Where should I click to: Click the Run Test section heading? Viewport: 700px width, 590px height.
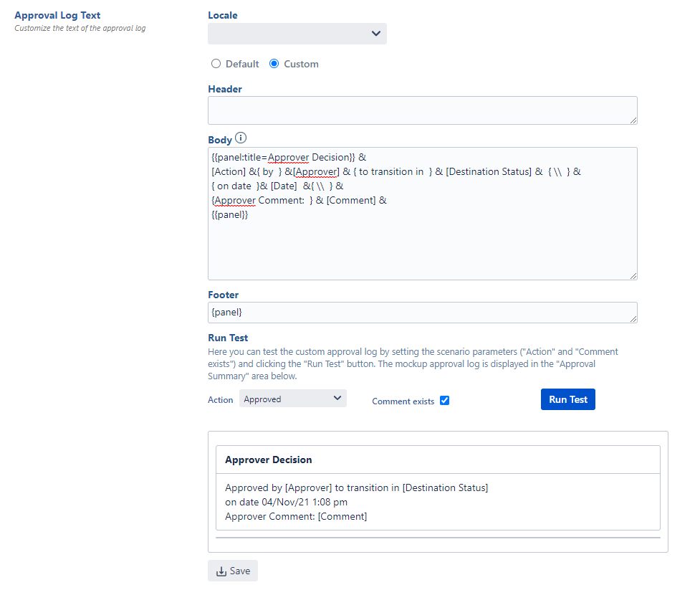pyautogui.click(x=228, y=338)
